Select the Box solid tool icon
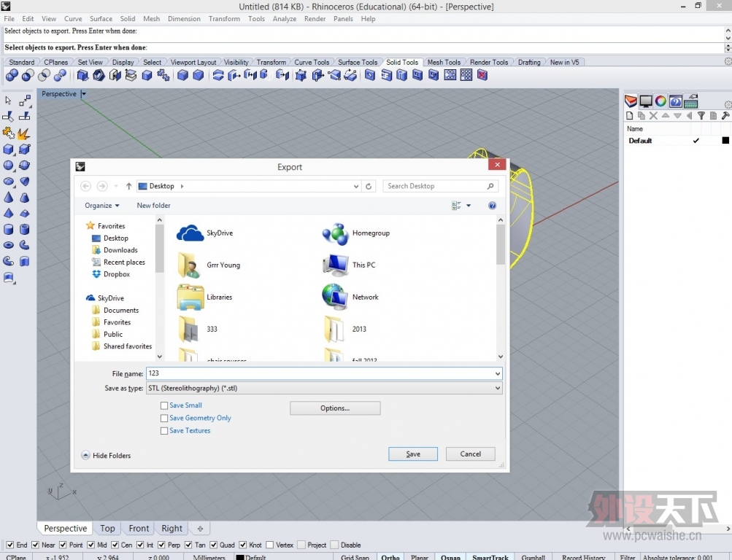 coord(9,149)
